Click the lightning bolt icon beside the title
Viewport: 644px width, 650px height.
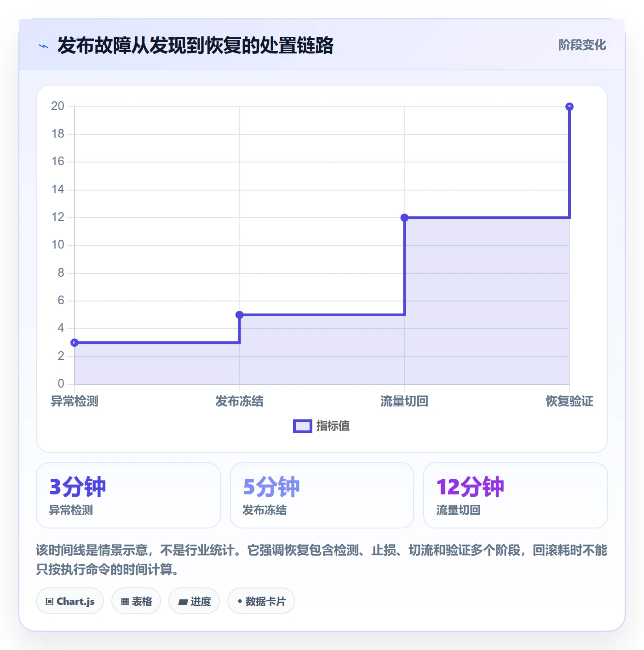[44, 46]
